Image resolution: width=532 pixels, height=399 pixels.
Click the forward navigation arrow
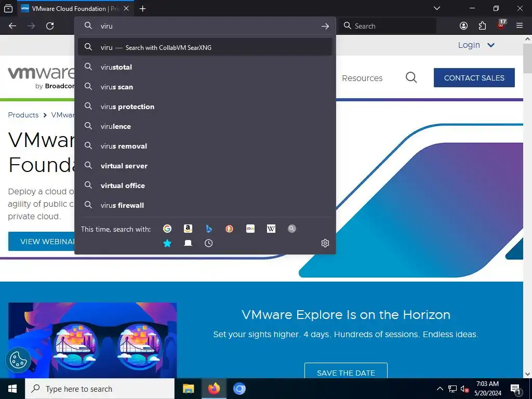(x=31, y=26)
